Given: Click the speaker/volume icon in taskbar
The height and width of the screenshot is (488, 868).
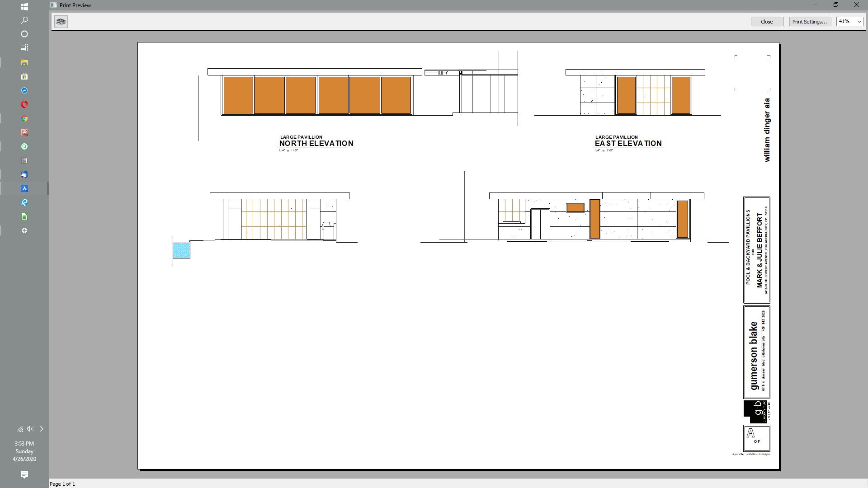Looking at the screenshot, I should tap(30, 428).
